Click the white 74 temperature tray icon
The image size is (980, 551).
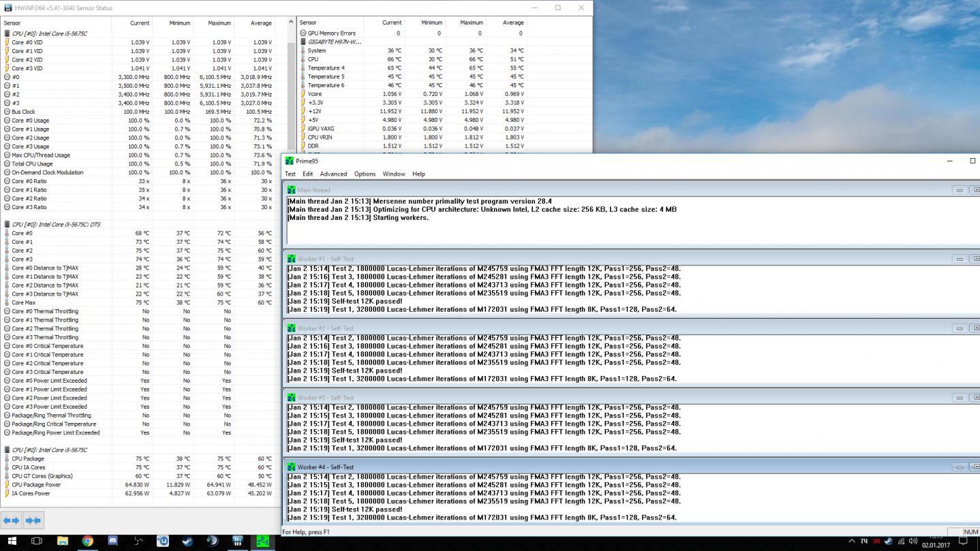[x=864, y=541]
